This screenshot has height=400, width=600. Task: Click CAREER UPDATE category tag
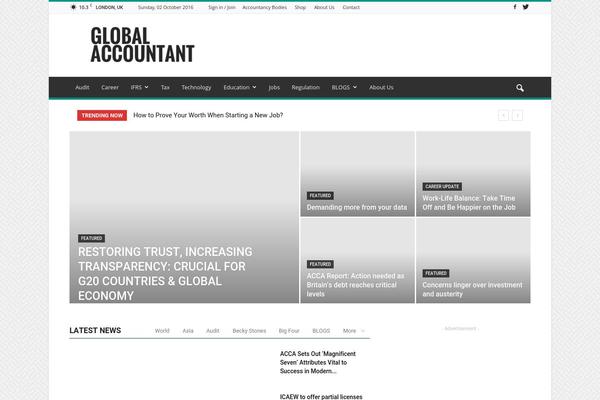[442, 186]
